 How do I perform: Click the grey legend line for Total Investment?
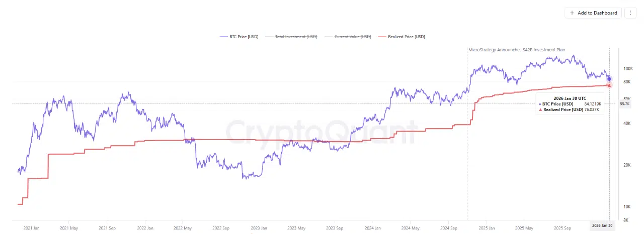click(x=269, y=37)
